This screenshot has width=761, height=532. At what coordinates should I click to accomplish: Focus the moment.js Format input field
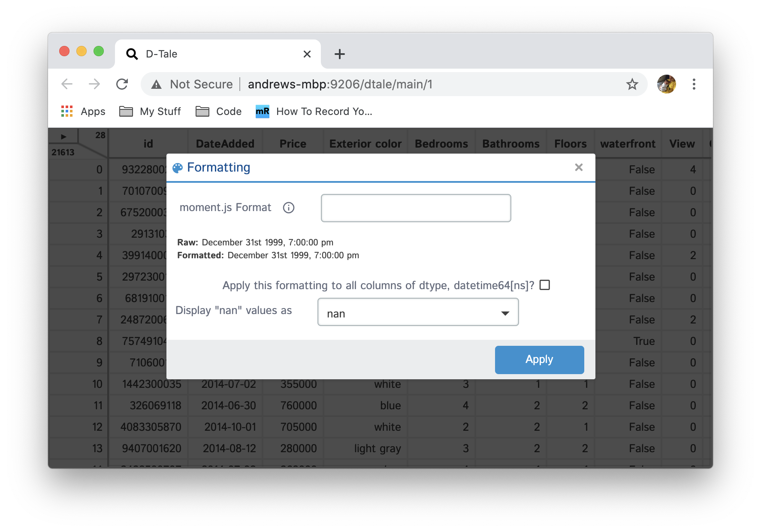coord(416,208)
